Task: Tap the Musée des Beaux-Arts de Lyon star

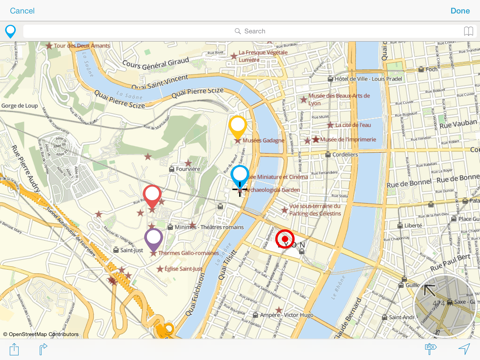Action: (304, 99)
